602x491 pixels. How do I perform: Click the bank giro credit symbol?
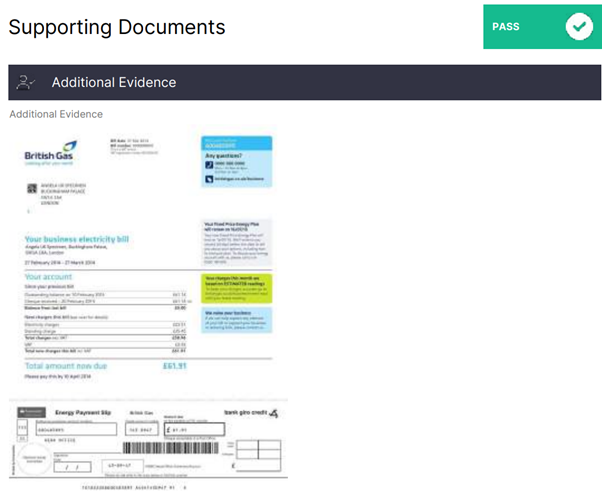pos(273,413)
